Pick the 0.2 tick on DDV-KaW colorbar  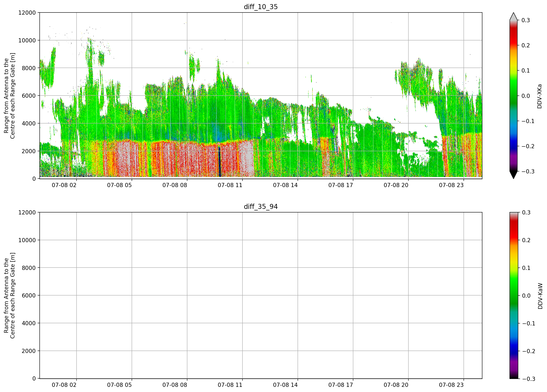pos(526,240)
